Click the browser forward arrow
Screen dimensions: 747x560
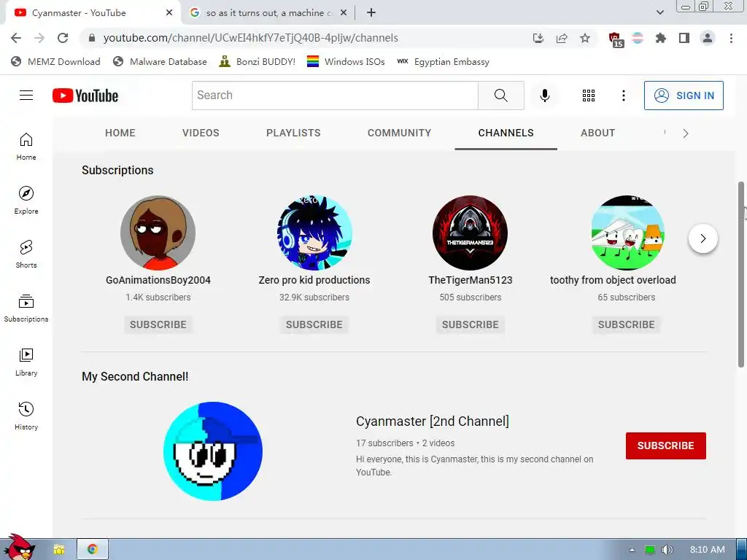click(39, 38)
